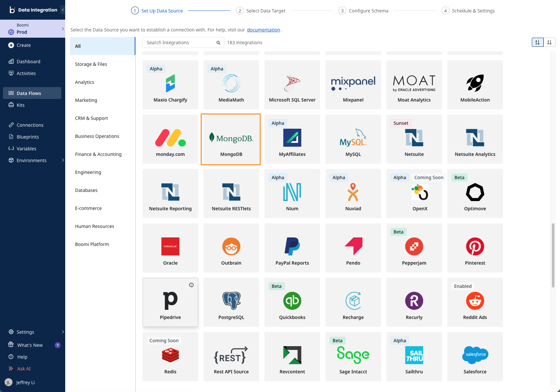Expand the Boomi Prod account switcher
The height and width of the screenshot is (392, 560).
tap(32, 28)
